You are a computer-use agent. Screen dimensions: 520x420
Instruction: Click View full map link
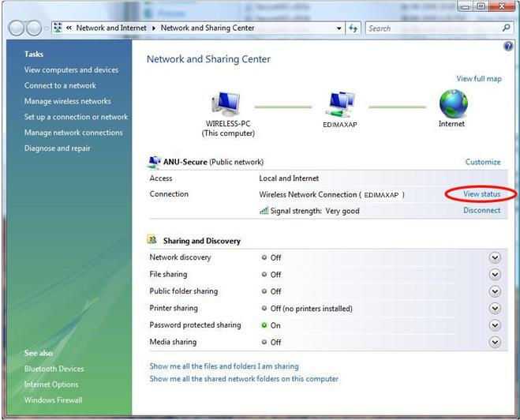(479, 79)
